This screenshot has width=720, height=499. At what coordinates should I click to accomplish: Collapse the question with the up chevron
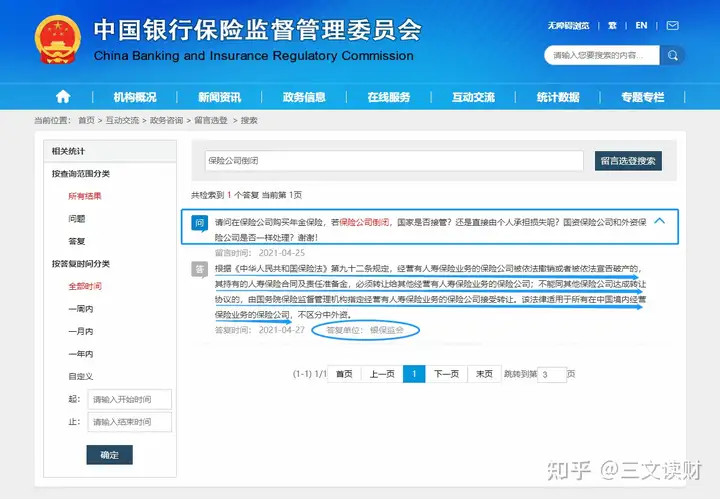659,221
